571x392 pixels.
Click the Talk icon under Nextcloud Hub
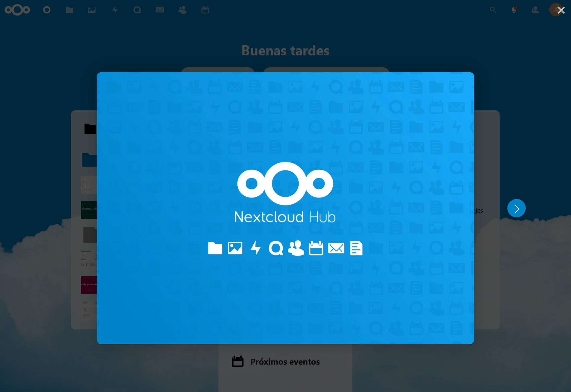point(276,248)
